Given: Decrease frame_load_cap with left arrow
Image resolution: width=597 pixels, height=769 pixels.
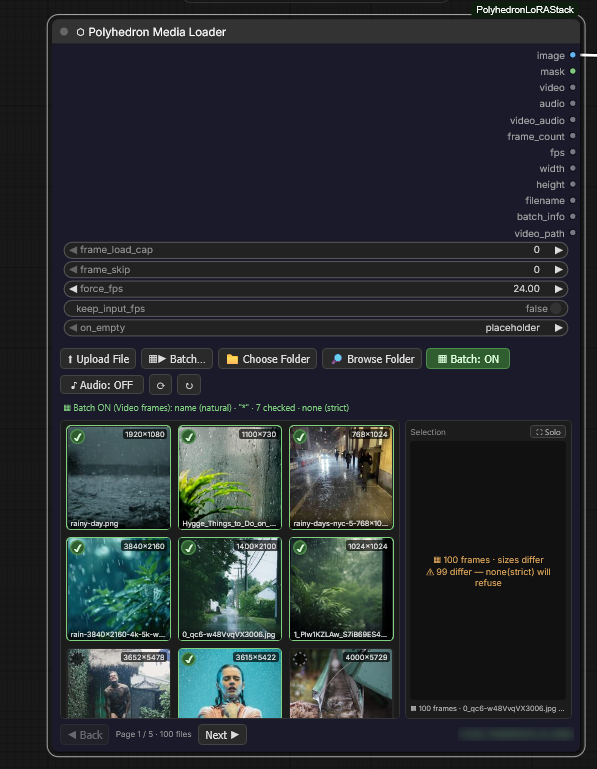Looking at the screenshot, I should click(x=73, y=250).
